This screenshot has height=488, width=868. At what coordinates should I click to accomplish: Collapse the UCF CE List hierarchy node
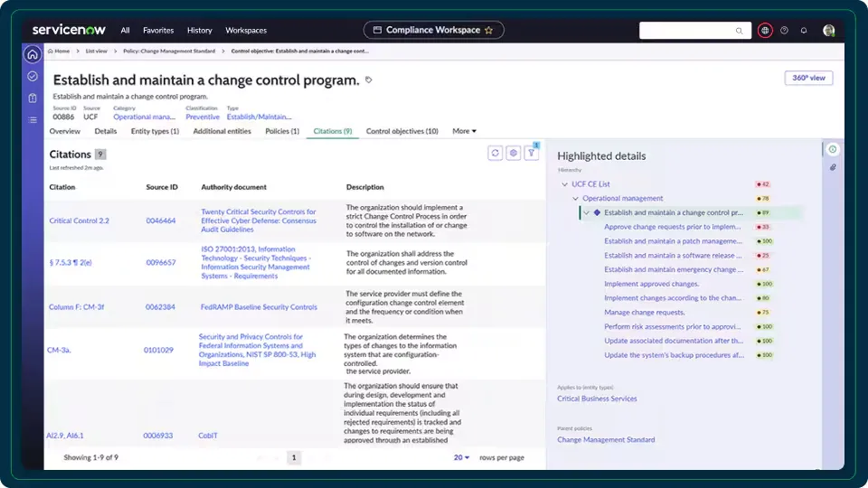[x=565, y=184]
